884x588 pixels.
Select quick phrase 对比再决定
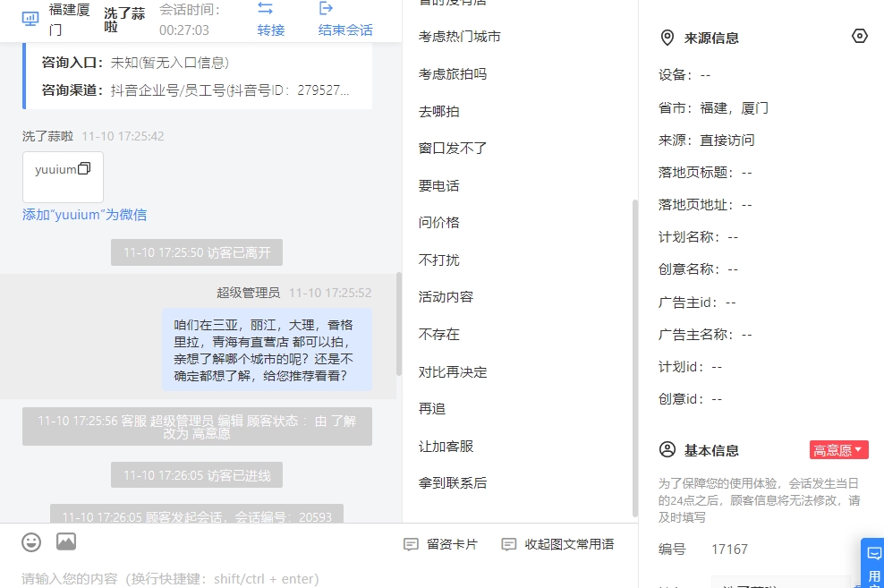tap(453, 372)
